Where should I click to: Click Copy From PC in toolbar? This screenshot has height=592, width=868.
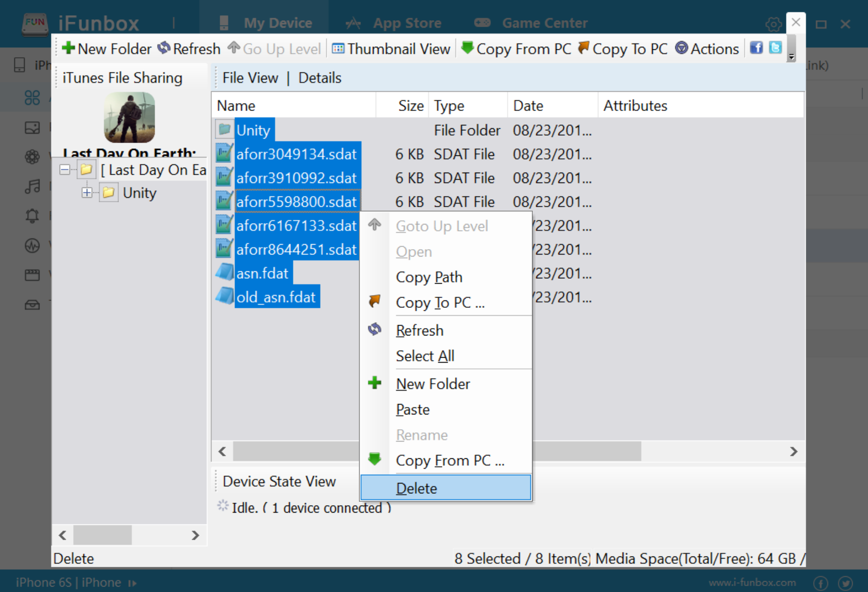[x=516, y=48]
